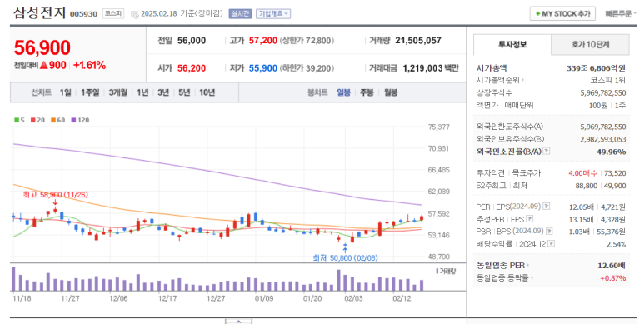This screenshot has height=324, width=644.
Task: Click the 거래대금 value 1,219,003 백만
Action: pyautogui.click(x=431, y=68)
